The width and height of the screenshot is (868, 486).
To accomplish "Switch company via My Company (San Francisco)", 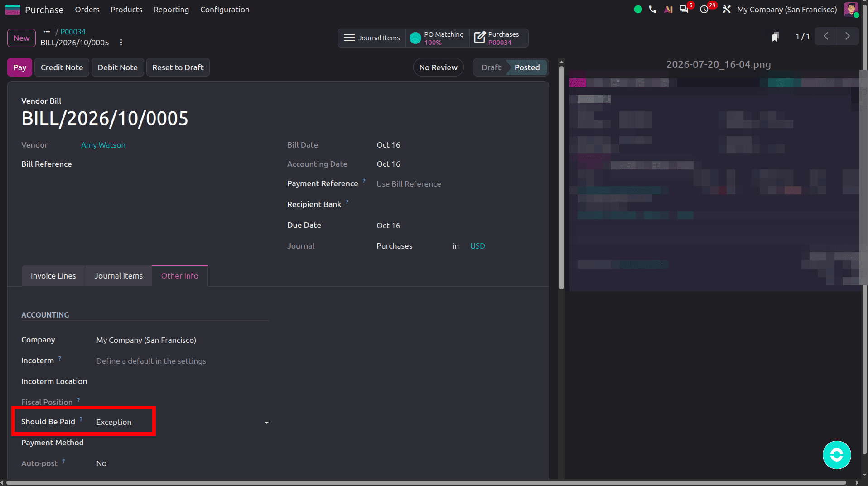I will pyautogui.click(x=787, y=10).
